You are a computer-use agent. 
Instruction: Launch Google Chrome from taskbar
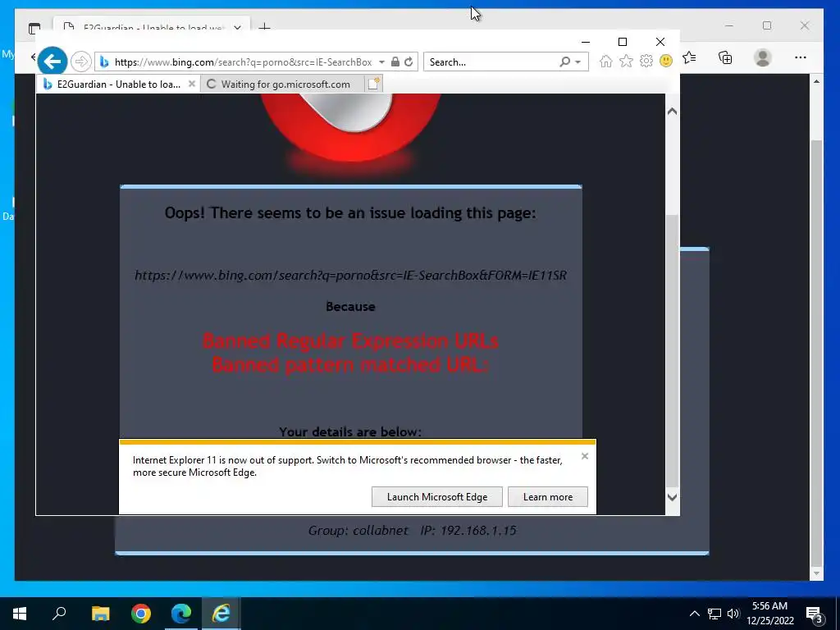141,614
